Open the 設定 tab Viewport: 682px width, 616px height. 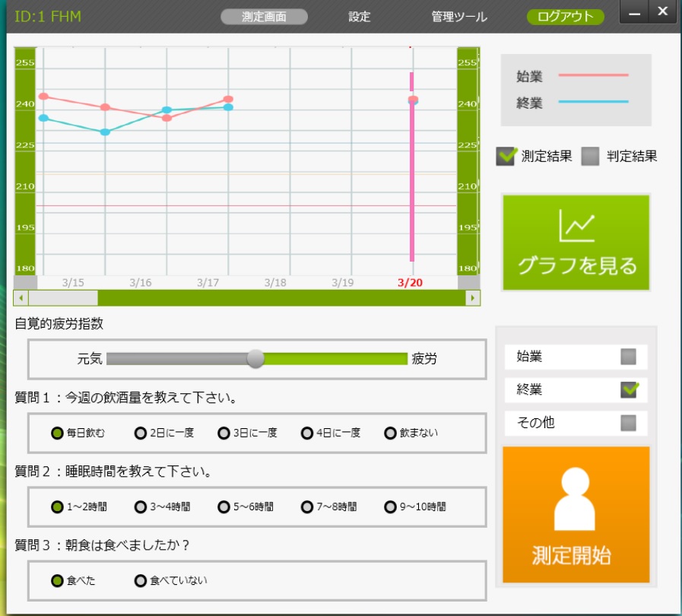(x=360, y=17)
